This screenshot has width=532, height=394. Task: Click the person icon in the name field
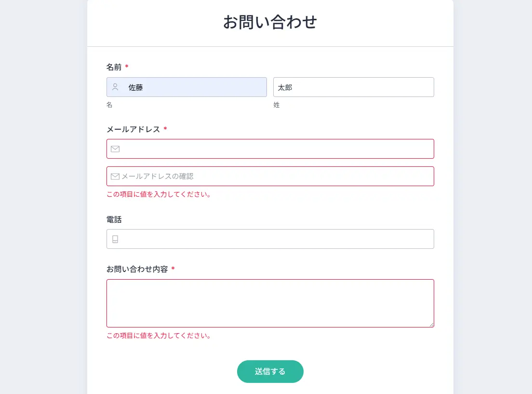(115, 87)
